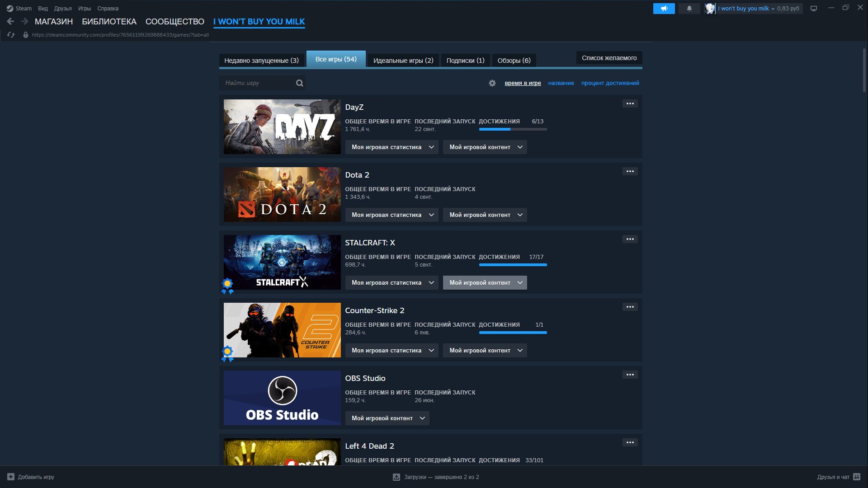
Task: Sort games by 'процент достижений'
Action: [x=610, y=83]
